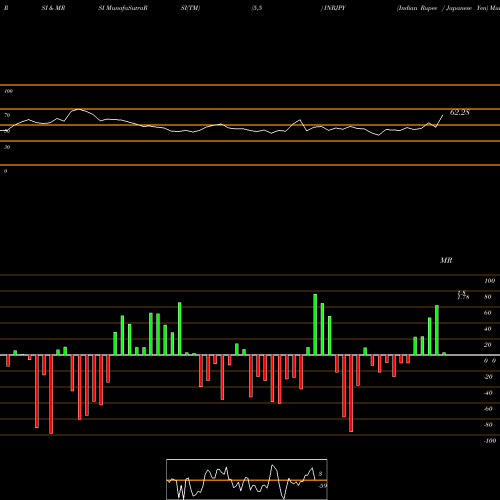Click the MR axis label -100
The height and width of the screenshot is (500, 500).
[x=490, y=441]
